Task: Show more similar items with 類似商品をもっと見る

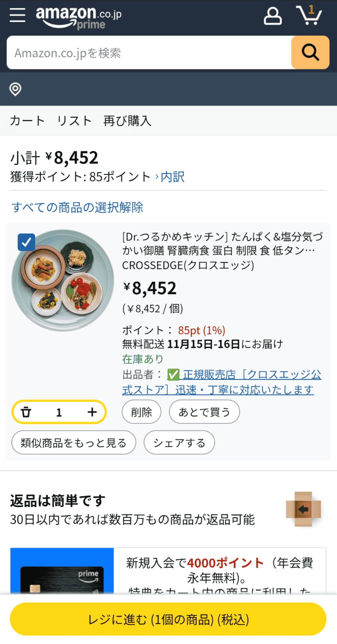Action: 73,443
